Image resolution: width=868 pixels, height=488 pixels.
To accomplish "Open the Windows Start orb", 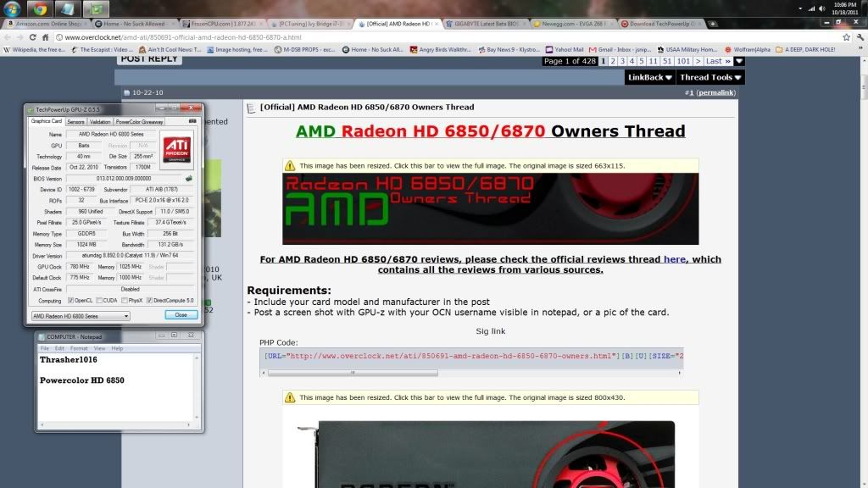I will pyautogui.click(x=12, y=8).
